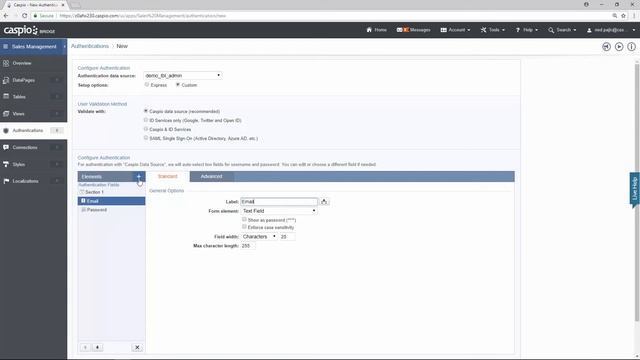Viewport: 640px width, 360px height.
Task: Click the move element down arrow
Action: coord(98,347)
